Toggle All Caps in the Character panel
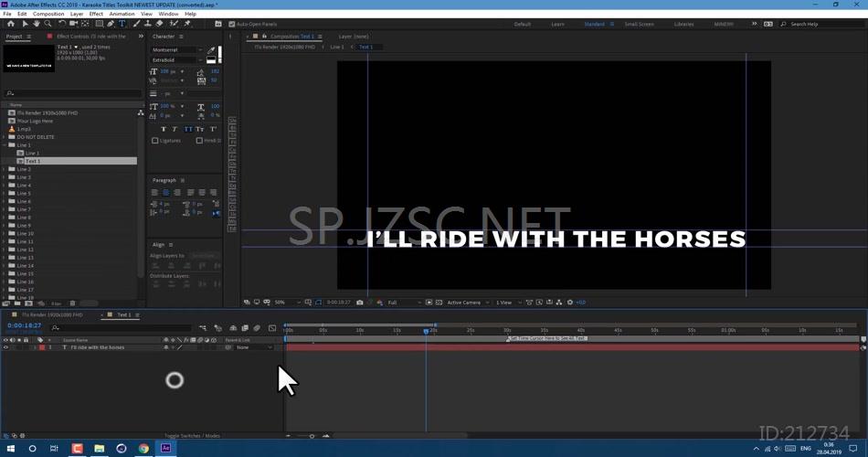The image size is (868, 457). point(188,129)
